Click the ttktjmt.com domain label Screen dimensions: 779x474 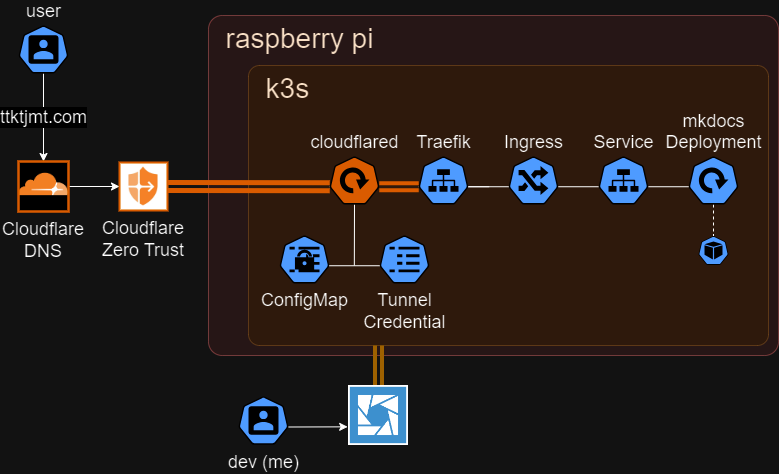[x=43, y=117]
